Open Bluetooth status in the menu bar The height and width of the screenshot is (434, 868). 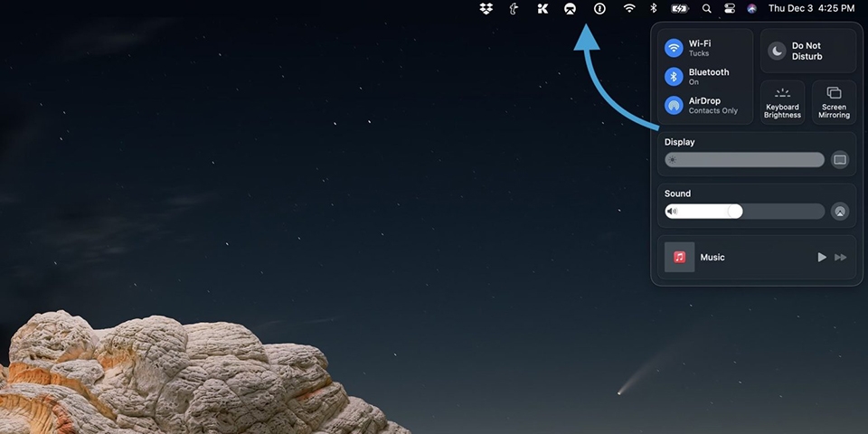click(x=653, y=8)
